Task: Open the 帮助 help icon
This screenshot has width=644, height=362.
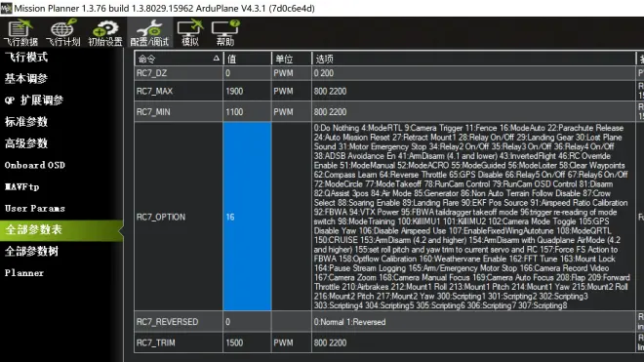Action: coord(225,32)
